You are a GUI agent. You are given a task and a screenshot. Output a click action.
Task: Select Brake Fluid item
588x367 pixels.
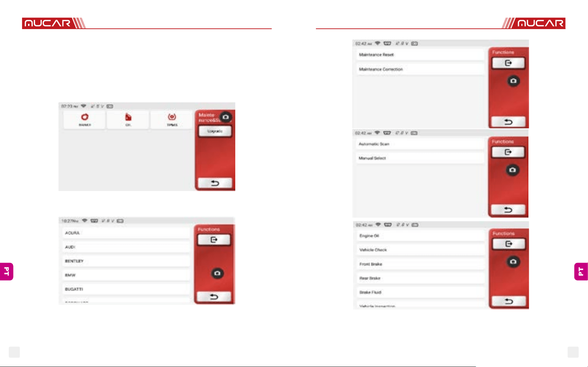[421, 292]
